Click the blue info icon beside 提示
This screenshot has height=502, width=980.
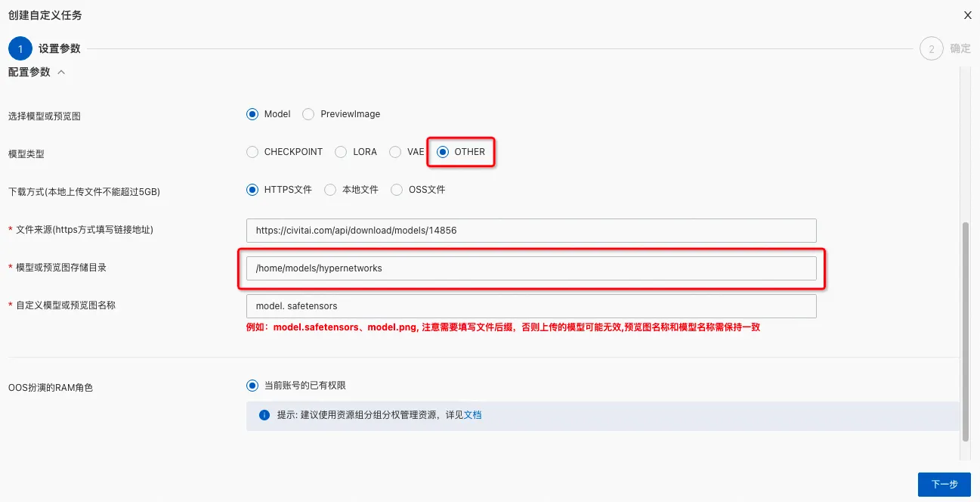(264, 415)
